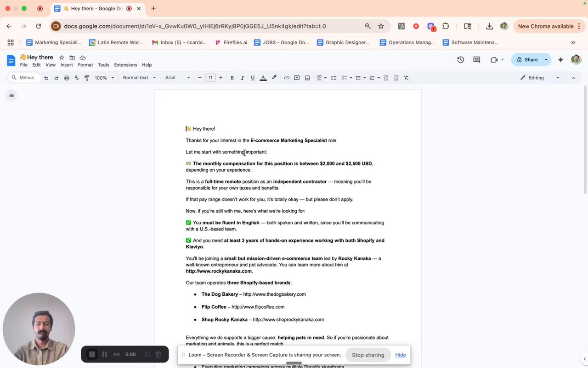
Task: Apply italic formatting
Action: coord(242,78)
